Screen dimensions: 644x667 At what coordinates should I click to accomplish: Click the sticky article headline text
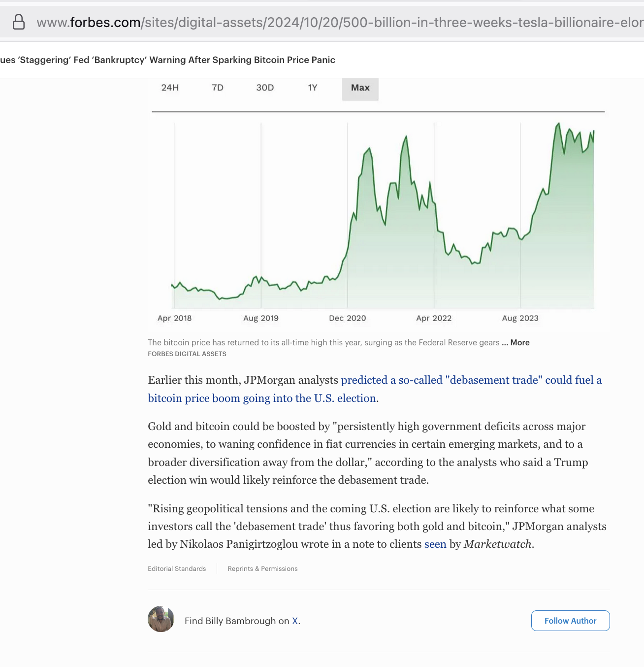pos(167,60)
